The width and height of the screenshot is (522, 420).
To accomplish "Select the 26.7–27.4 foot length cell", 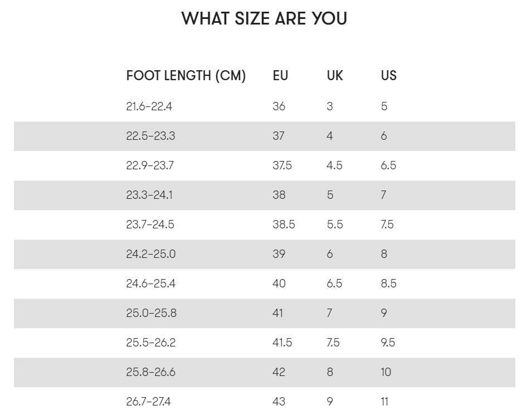I will 148,402.
